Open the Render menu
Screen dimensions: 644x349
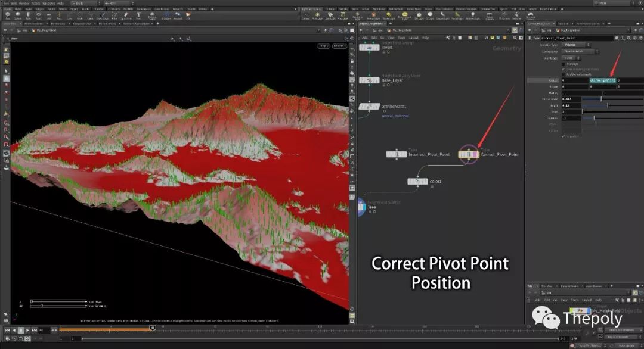point(23,3)
